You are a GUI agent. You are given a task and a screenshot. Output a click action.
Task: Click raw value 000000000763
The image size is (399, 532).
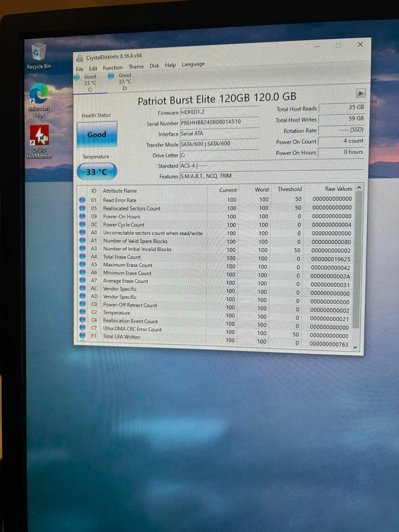pos(329,344)
